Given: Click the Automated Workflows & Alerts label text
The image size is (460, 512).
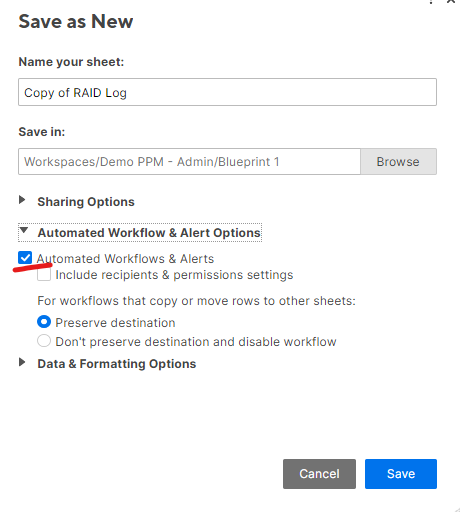Looking at the screenshot, I should [x=125, y=259].
